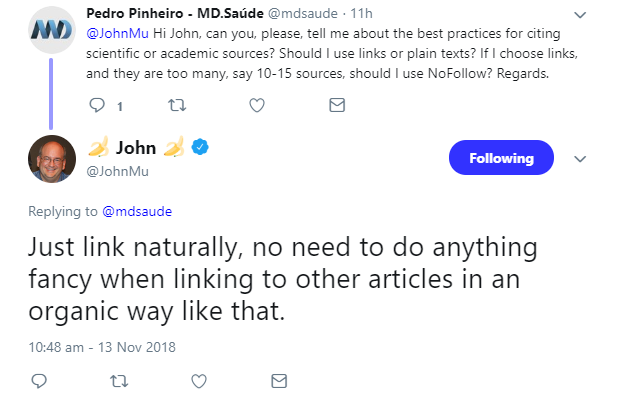Click the @JohnMu mention in Pedro's tweet
Screen dimensions: 617x407
tap(116, 33)
